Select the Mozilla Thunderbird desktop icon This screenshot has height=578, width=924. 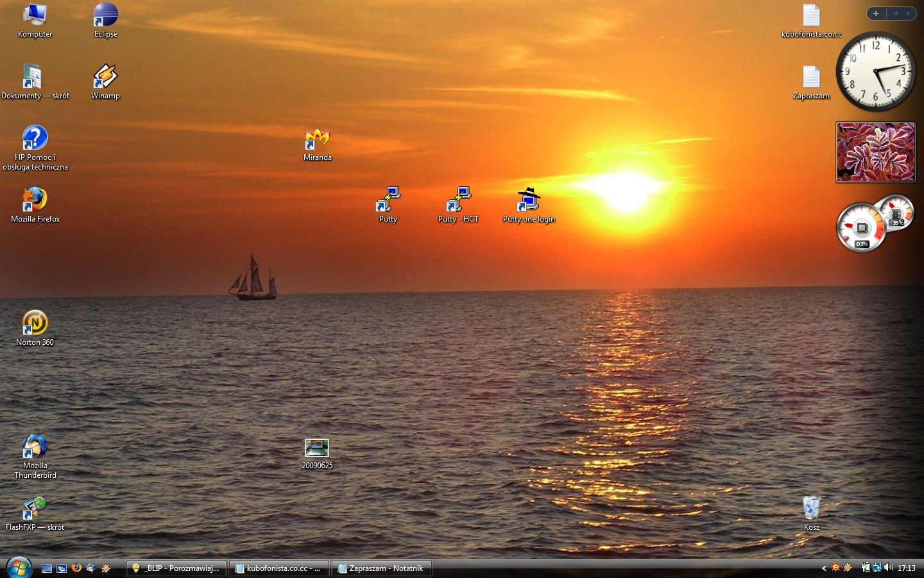click(35, 457)
